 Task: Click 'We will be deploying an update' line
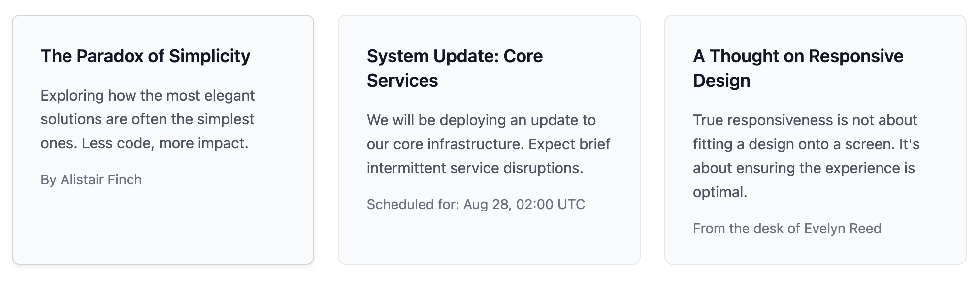tap(481, 120)
